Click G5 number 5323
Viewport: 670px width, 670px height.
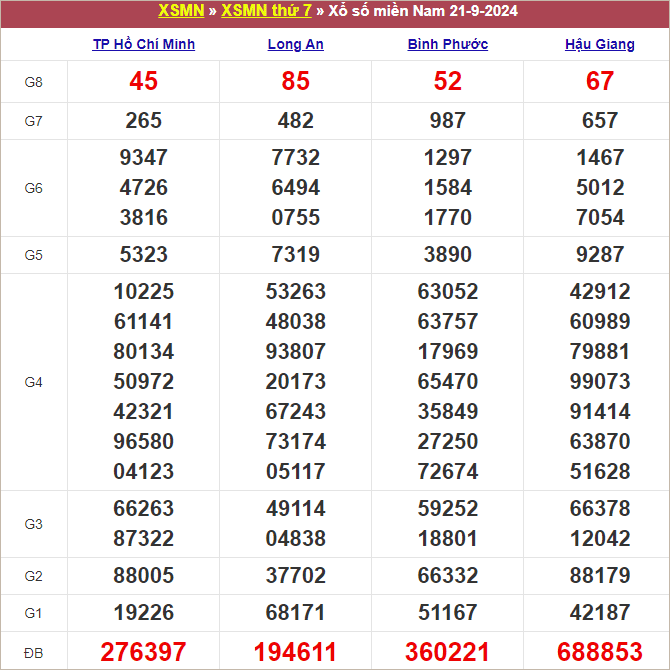point(144,255)
